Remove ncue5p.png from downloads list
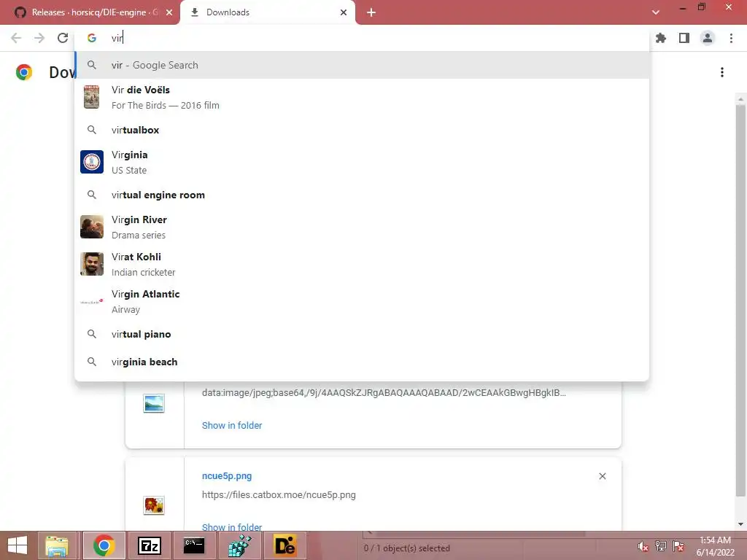Image resolution: width=747 pixels, height=560 pixels. [x=602, y=476]
